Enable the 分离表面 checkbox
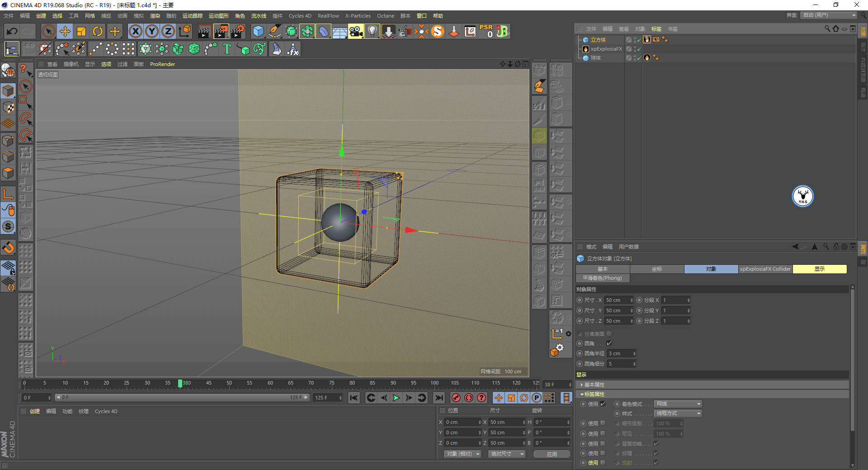 609,334
